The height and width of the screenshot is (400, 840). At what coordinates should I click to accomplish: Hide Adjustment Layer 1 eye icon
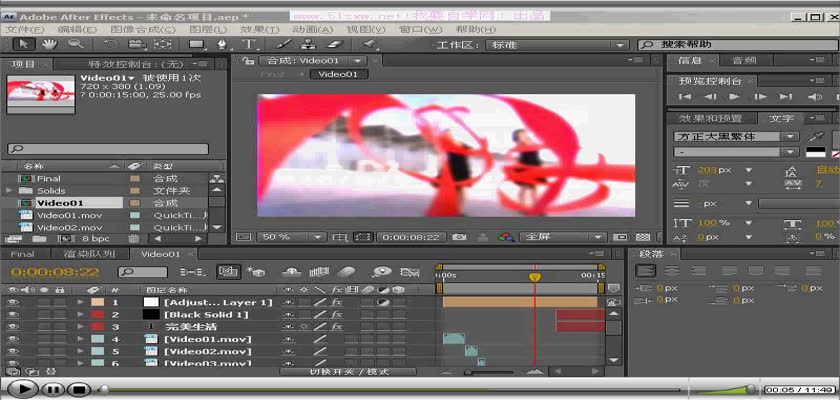coord(11,303)
